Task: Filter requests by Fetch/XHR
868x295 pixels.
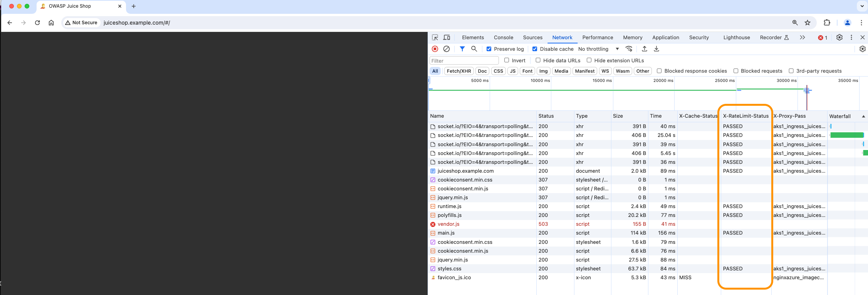Action: [459, 71]
